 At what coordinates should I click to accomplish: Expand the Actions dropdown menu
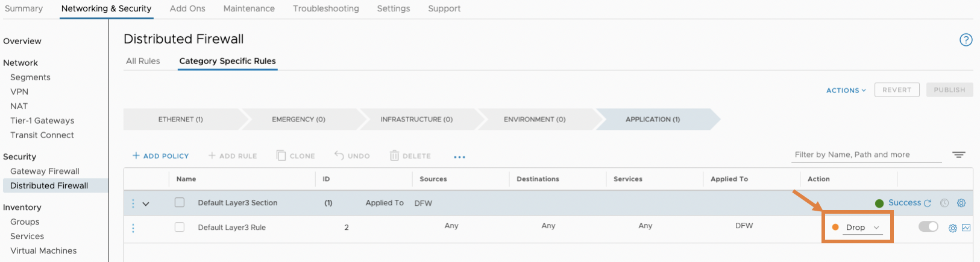[x=846, y=91]
